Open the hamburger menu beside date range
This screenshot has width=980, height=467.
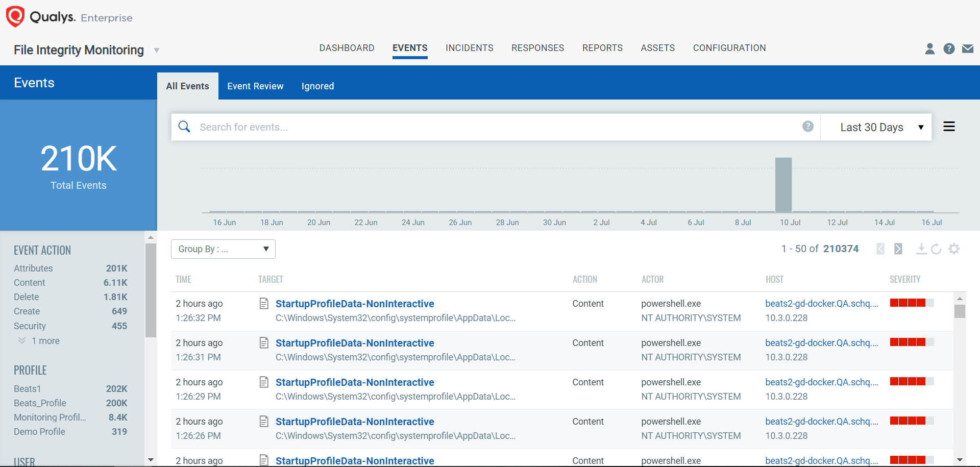click(949, 127)
